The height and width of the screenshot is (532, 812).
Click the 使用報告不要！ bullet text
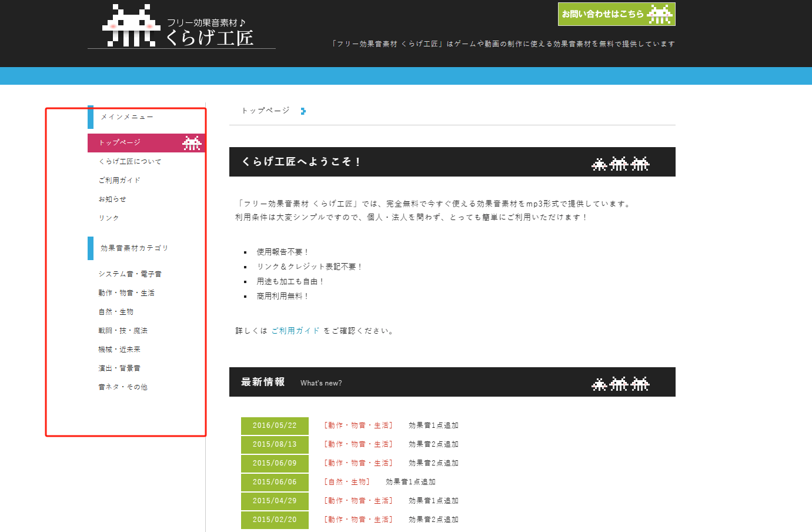tap(282, 252)
